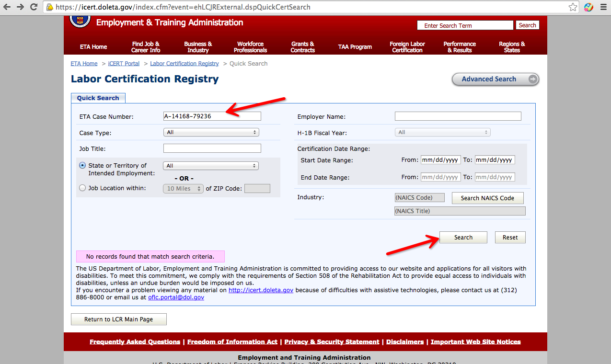Image resolution: width=611 pixels, height=364 pixels.
Task: Reset the search form
Action: 510,238
